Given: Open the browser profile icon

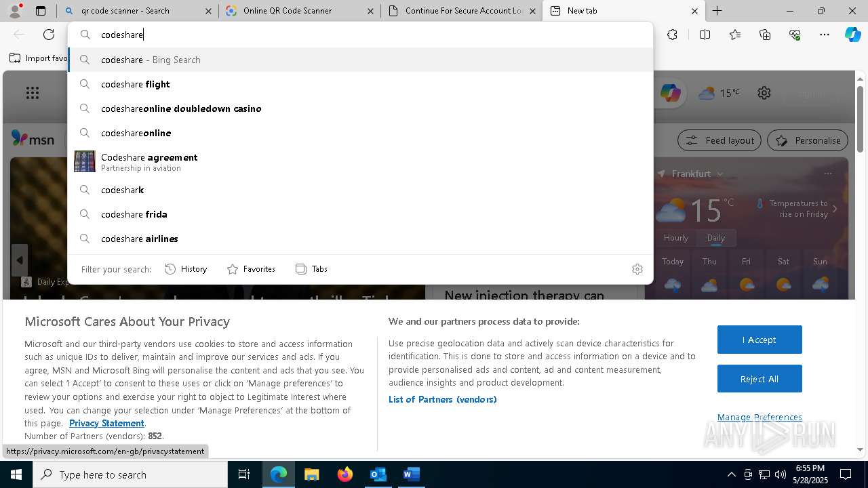Looking at the screenshot, I should click(15, 11).
